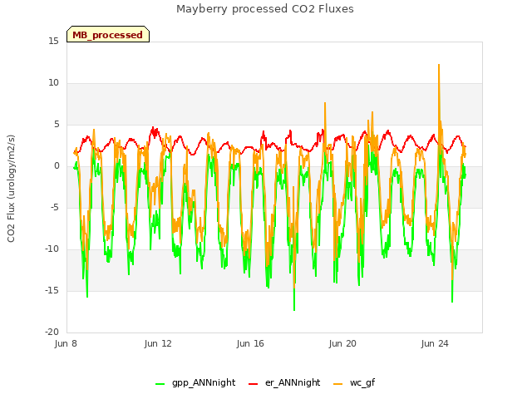This screenshot has width=532, height=399.
Task: Click the Jun 8 x-axis label
Action: click(66, 343)
